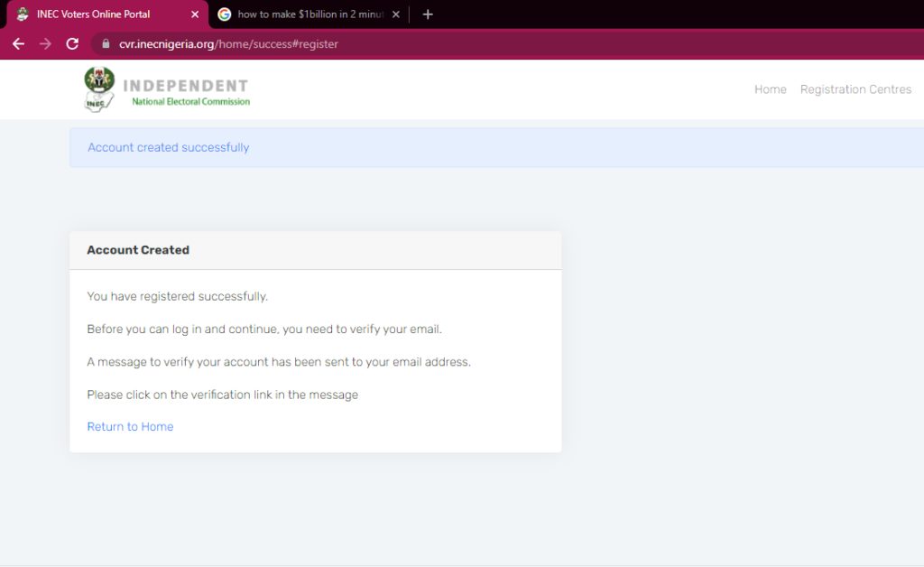Click the INEC favicon on the first tab
924x567 pixels.
[x=23, y=14]
